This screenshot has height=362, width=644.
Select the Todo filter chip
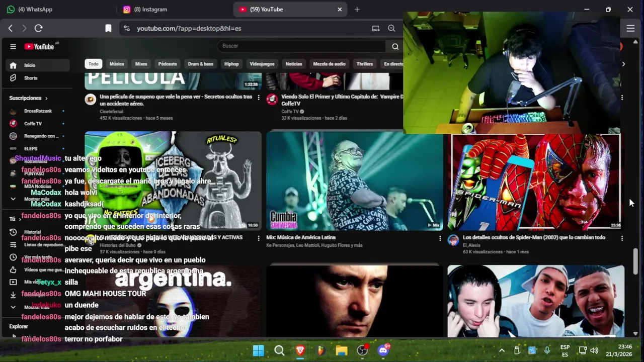94,64
